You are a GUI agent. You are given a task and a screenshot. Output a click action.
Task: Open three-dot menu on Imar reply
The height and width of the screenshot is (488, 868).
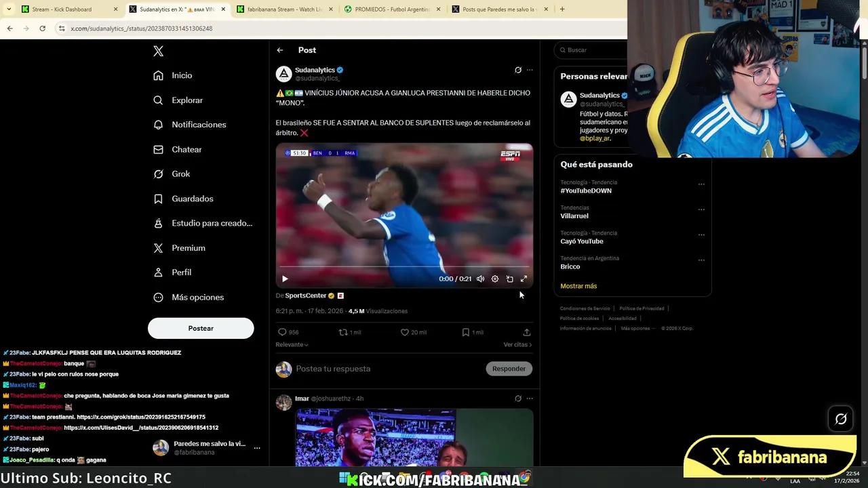(x=530, y=399)
